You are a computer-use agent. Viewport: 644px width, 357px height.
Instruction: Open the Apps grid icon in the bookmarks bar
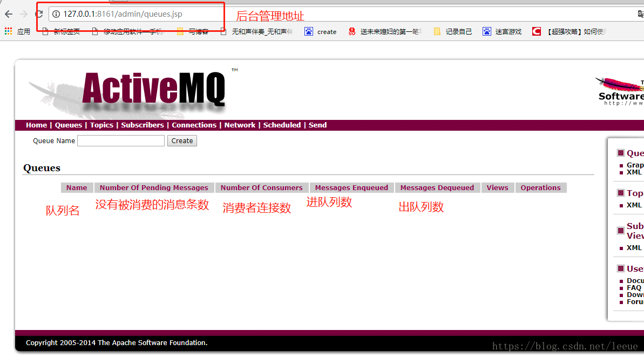pyautogui.click(x=8, y=31)
